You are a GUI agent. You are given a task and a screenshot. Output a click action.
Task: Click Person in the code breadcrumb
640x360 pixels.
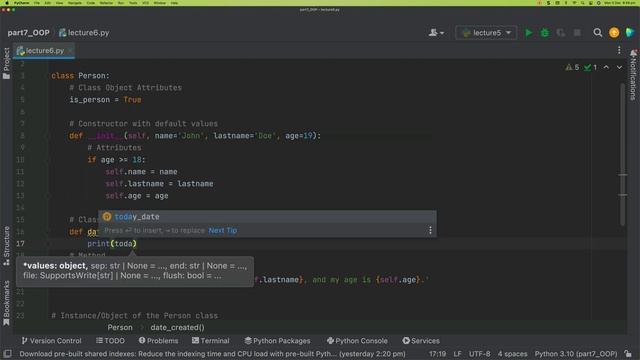coord(120,327)
